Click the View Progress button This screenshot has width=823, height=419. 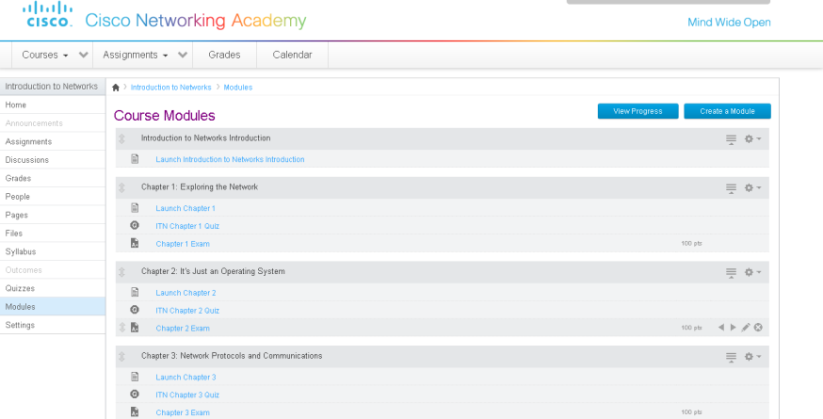tap(637, 111)
